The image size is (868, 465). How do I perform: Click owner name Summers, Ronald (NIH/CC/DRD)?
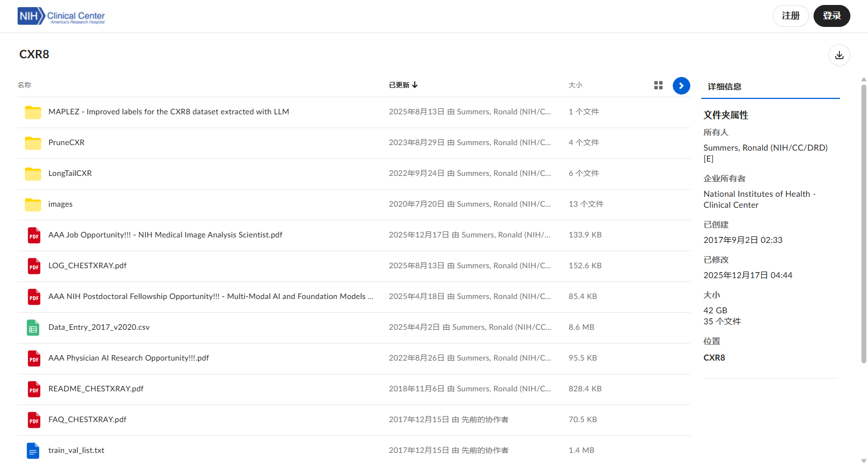click(x=766, y=153)
